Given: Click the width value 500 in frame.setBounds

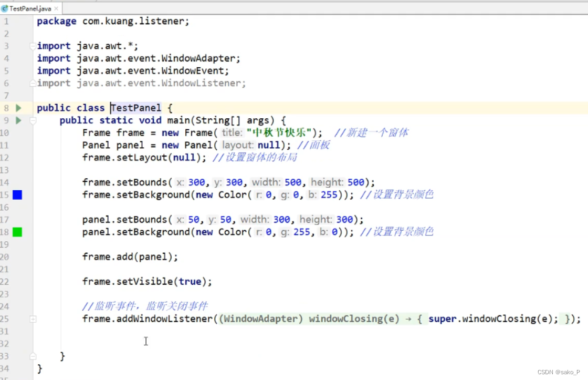Looking at the screenshot, I should click(293, 182).
